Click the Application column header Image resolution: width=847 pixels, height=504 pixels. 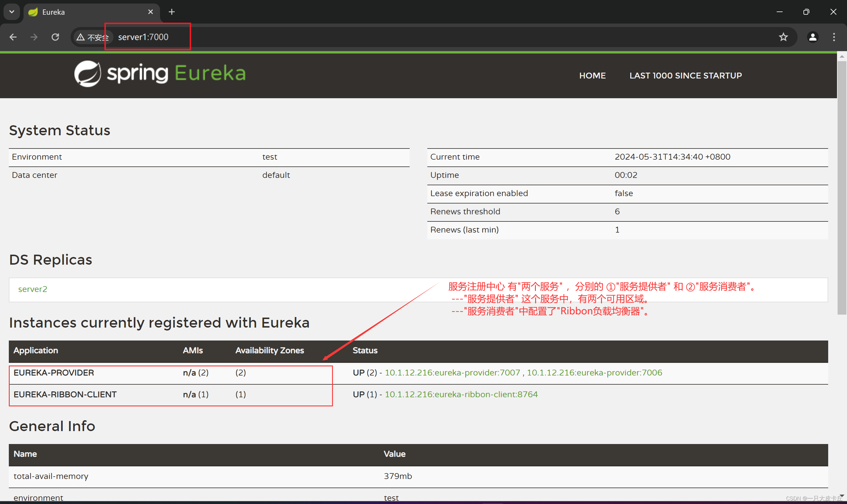click(36, 351)
